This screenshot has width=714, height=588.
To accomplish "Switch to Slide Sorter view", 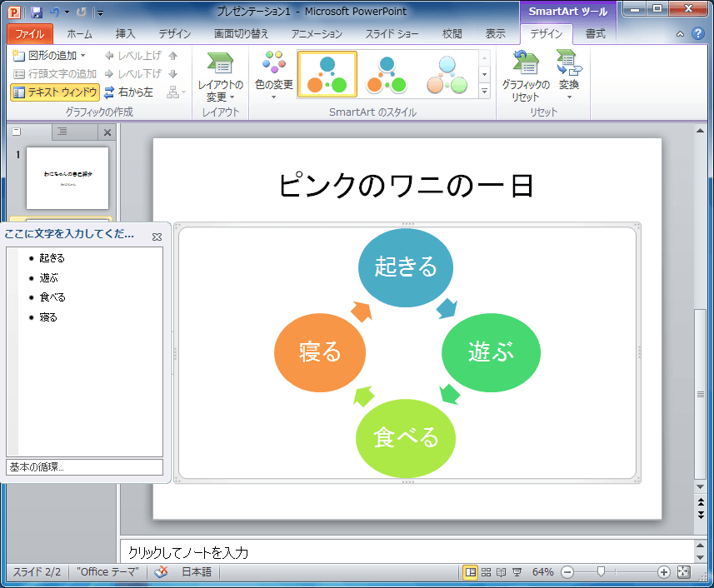I will (x=486, y=572).
